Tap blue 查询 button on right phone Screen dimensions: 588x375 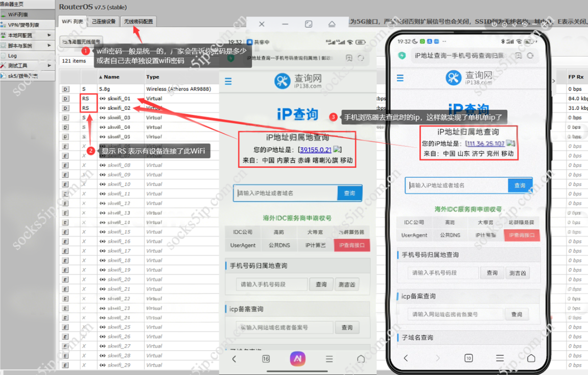pyautogui.click(x=520, y=185)
